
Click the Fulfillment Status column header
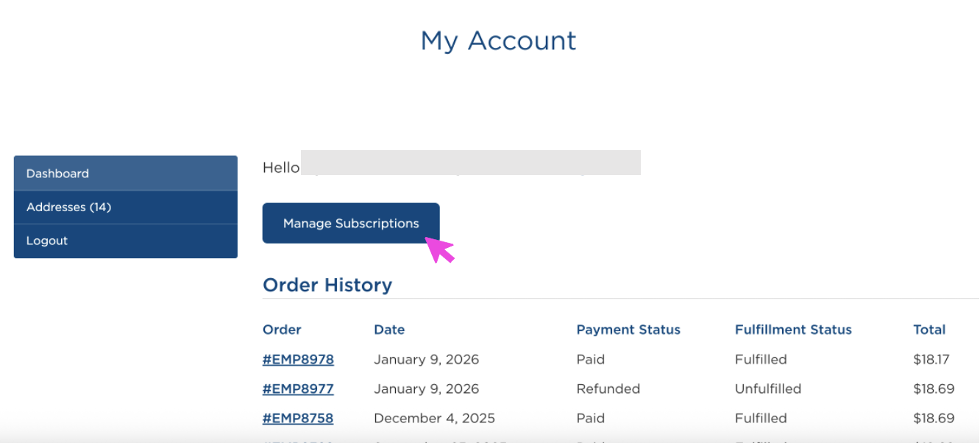point(793,330)
